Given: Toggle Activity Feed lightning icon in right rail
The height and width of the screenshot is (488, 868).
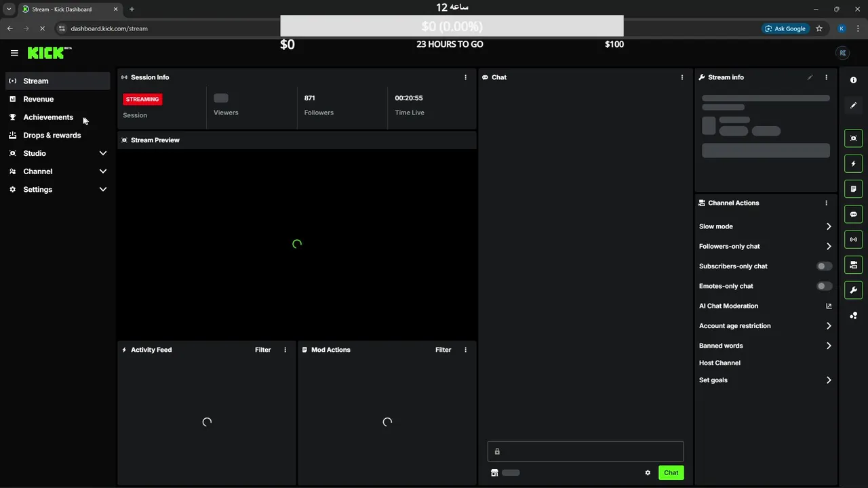Looking at the screenshot, I should [x=853, y=163].
